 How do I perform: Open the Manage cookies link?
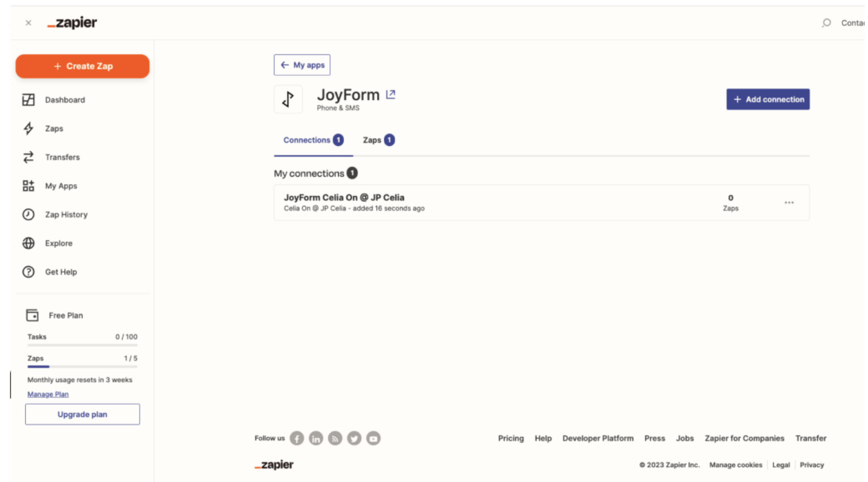(736, 465)
